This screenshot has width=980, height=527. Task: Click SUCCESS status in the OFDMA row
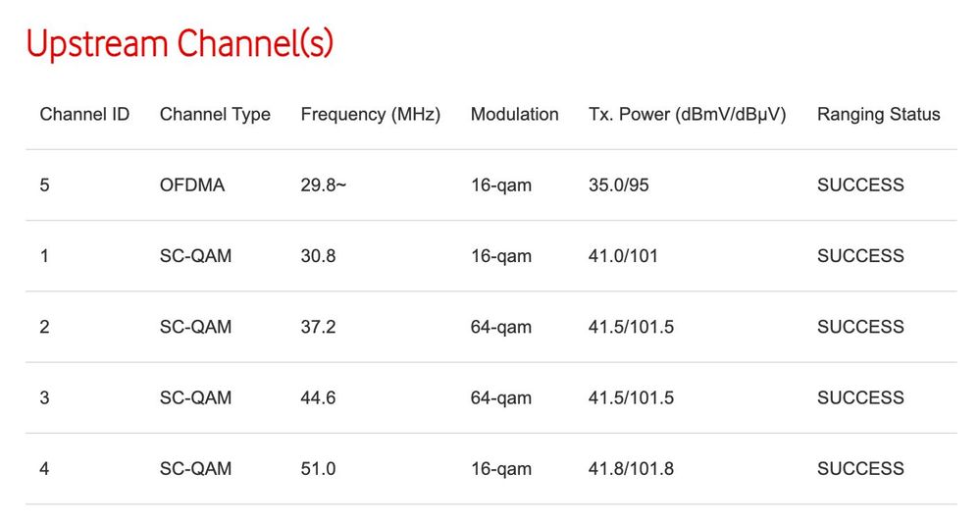[860, 185]
